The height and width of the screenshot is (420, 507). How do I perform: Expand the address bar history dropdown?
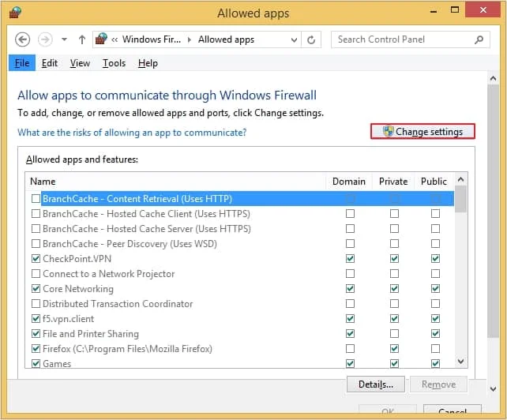(x=294, y=39)
